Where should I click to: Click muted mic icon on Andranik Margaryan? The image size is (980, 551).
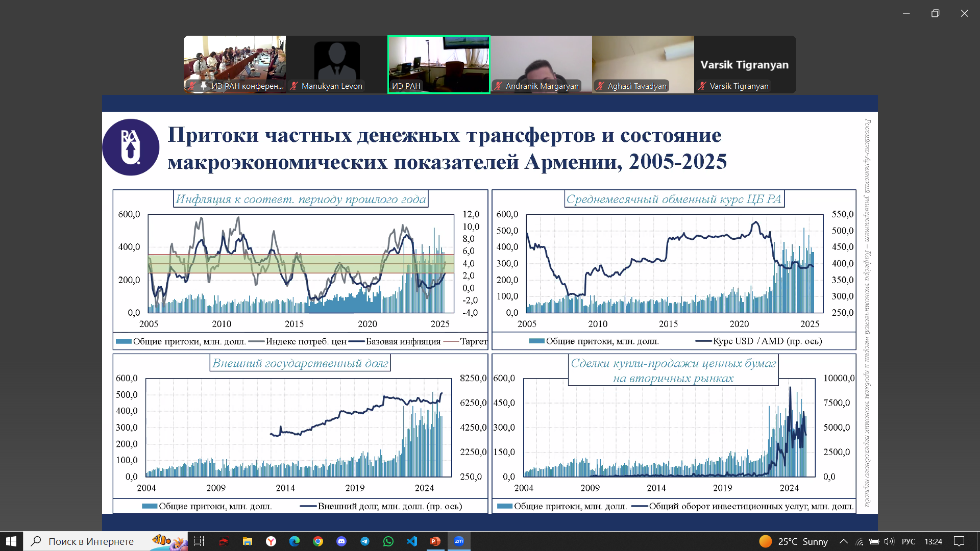(498, 86)
